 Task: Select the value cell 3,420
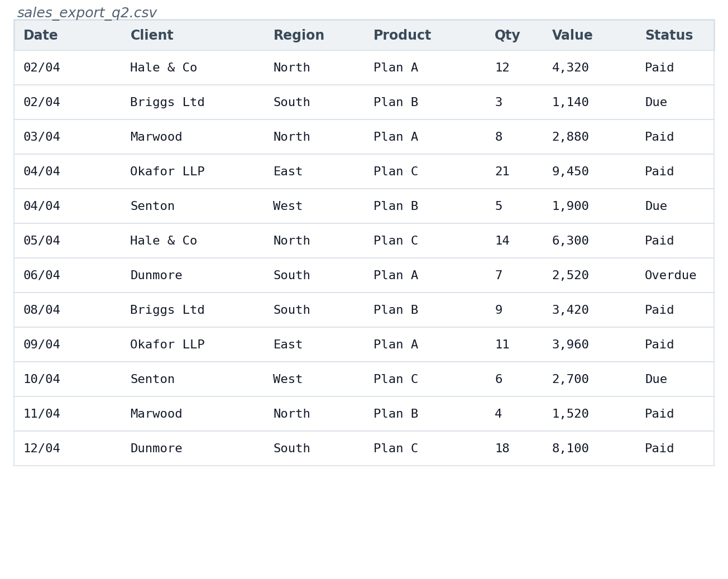(570, 310)
